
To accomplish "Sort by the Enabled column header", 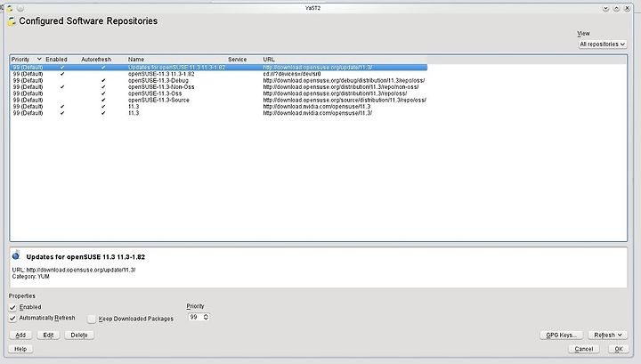I will 56,60.
